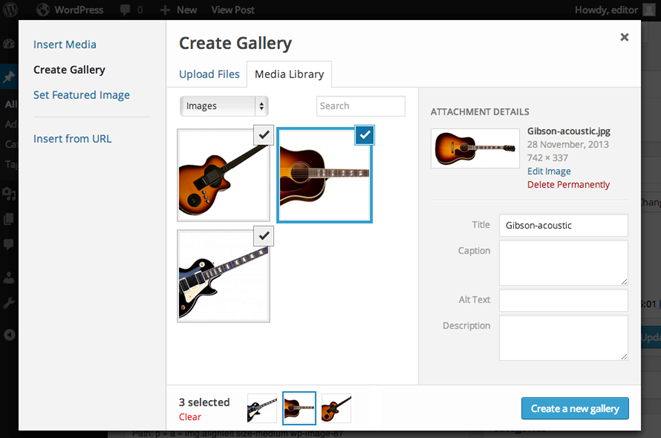Click the plus New icon in admin bar
Viewport: 661px width, 438px height.
click(x=165, y=10)
